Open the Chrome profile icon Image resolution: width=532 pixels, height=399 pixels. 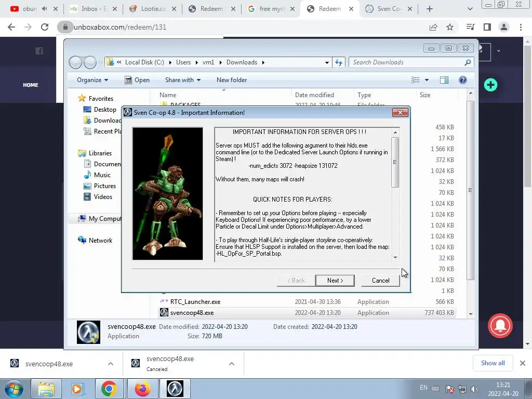pyautogui.click(x=504, y=27)
